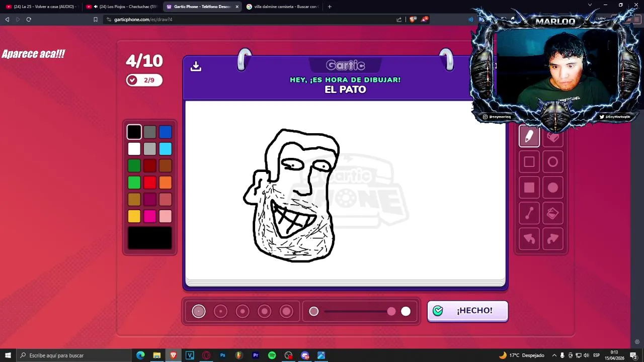Share this page from address bar
The height and width of the screenshot is (362, 644).
[399, 20]
